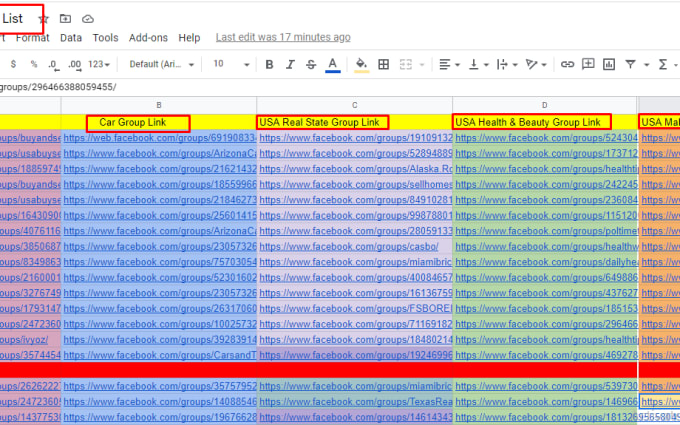Viewport: 680px width, 425px height.
Task: Open the Format menu
Action: (33, 38)
